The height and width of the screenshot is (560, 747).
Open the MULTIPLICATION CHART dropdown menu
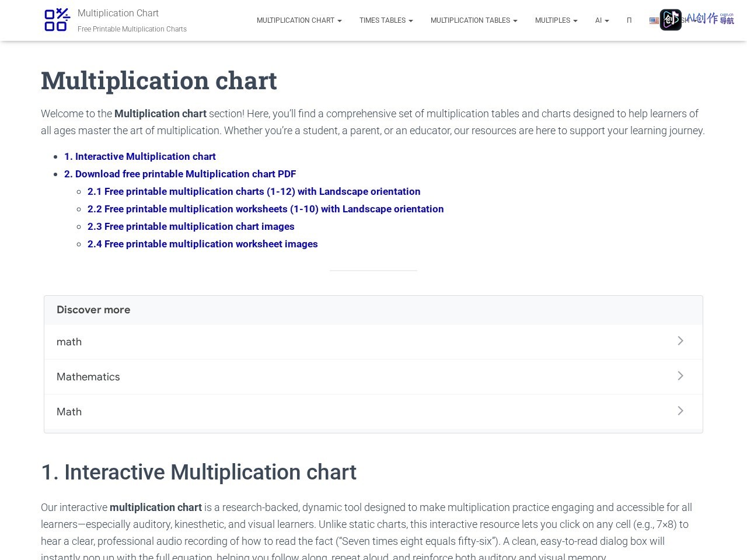299,20
